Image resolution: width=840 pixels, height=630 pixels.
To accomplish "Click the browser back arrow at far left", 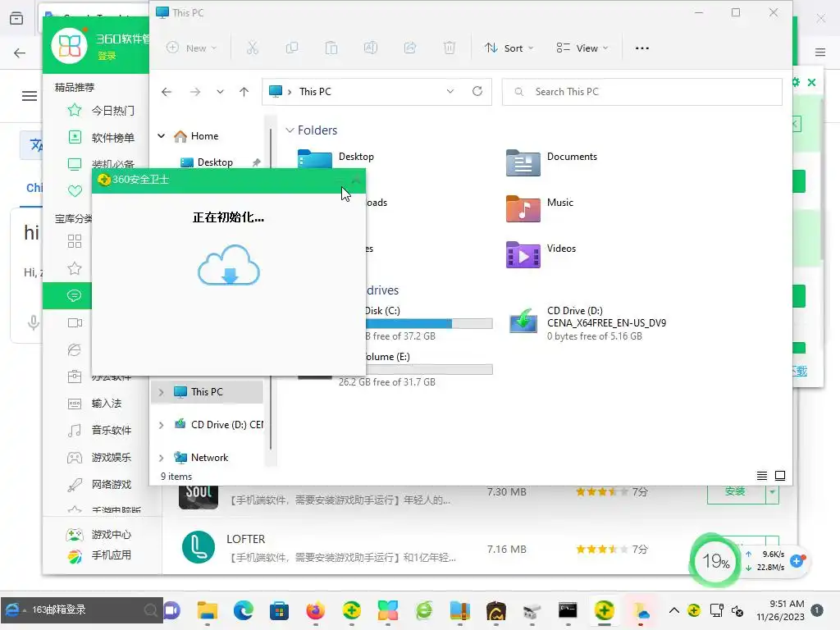I will pos(20,52).
